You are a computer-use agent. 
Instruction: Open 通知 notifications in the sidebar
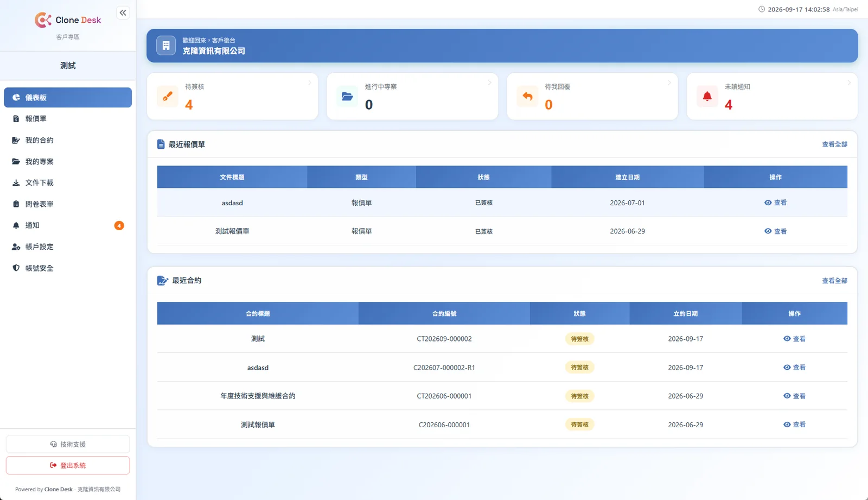pyautogui.click(x=68, y=225)
